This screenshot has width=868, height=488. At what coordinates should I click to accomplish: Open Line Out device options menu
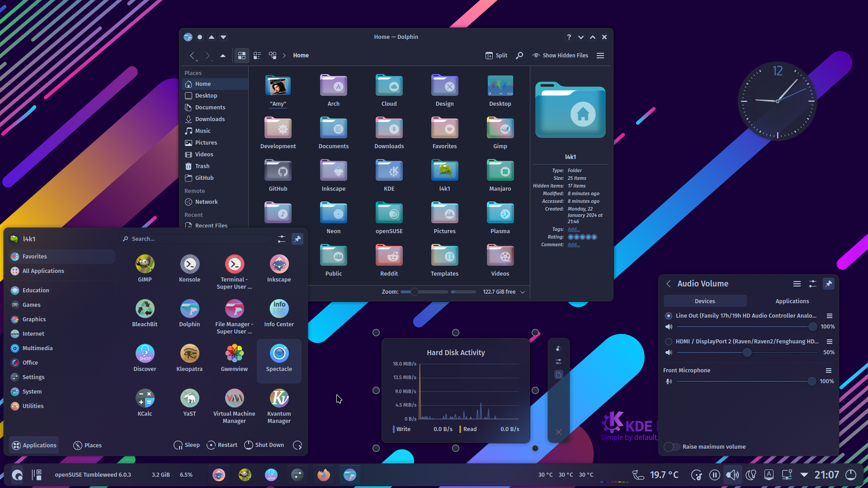[x=830, y=316]
